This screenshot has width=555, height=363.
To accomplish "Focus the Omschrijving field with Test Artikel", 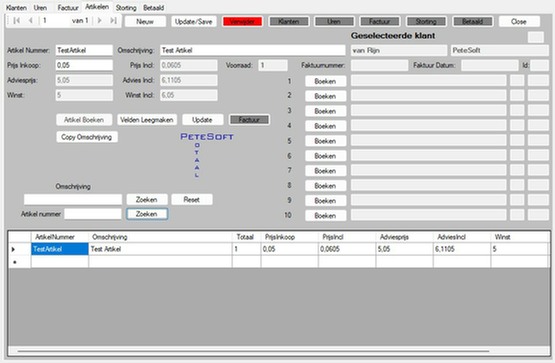I will point(253,50).
